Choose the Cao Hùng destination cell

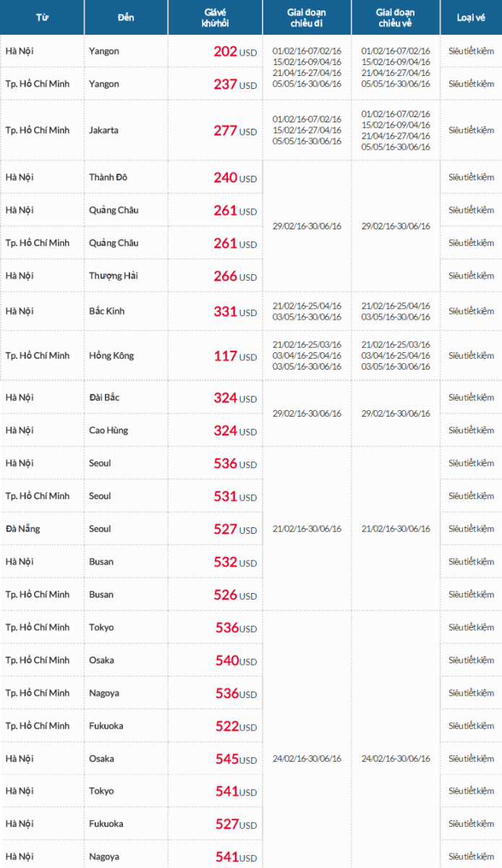point(109,430)
